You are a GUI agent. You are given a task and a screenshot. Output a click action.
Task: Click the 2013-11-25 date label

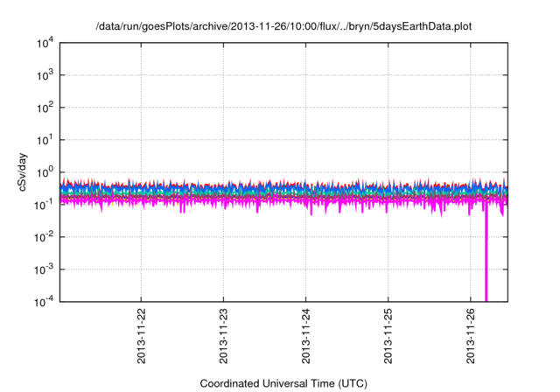388,336
